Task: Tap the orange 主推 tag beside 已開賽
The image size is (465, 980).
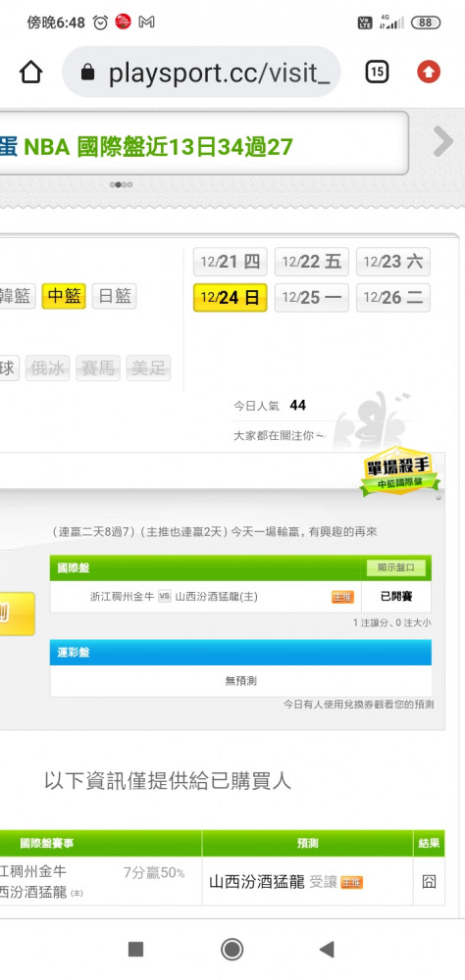Action: coord(343,597)
